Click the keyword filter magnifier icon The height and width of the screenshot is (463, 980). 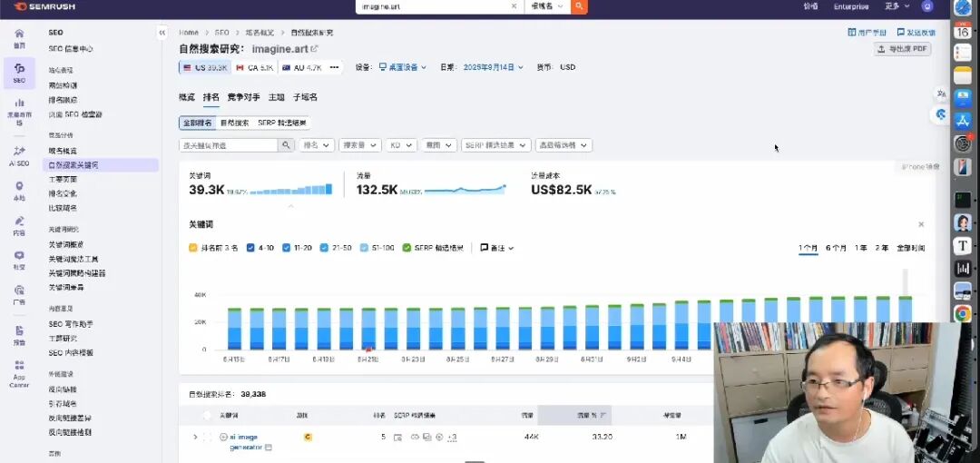(286, 145)
